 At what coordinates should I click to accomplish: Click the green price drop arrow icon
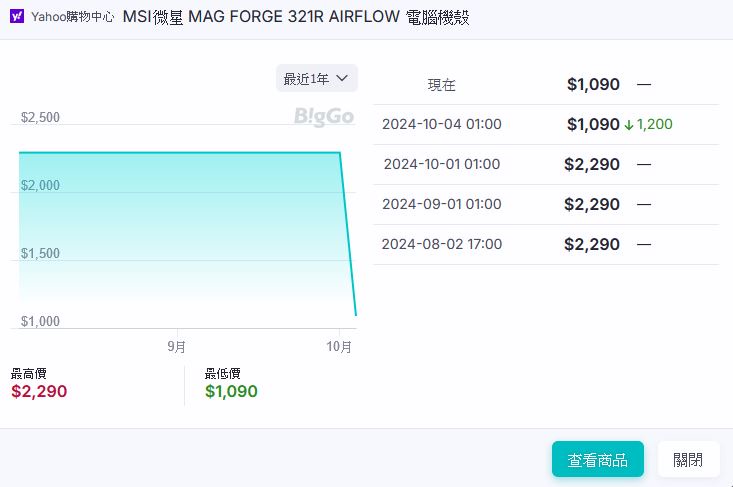629,125
